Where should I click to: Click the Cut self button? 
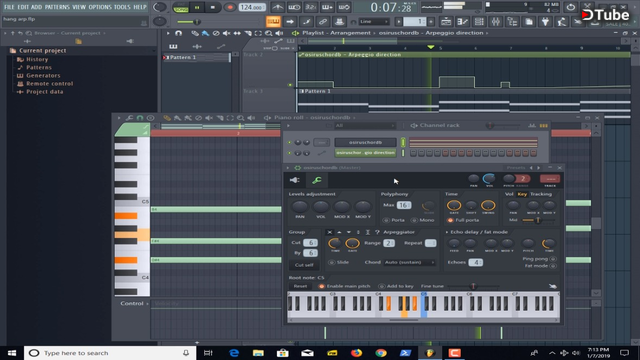tap(304, 265)
